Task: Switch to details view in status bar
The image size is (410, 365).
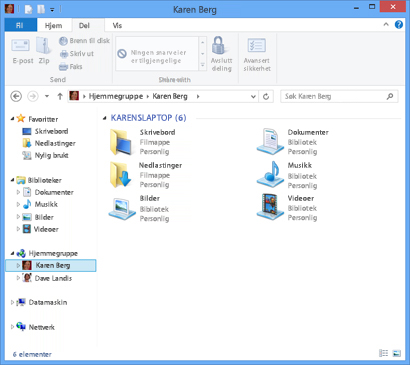Action: coord(384,353)
